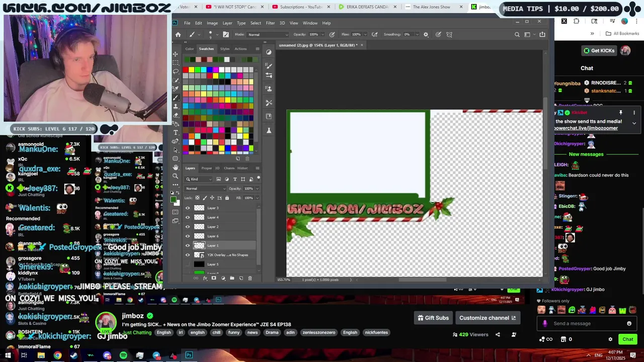Screen dimensions: 644x362
Task: Select the Eyedropper tool
Action: click(175, 88)
